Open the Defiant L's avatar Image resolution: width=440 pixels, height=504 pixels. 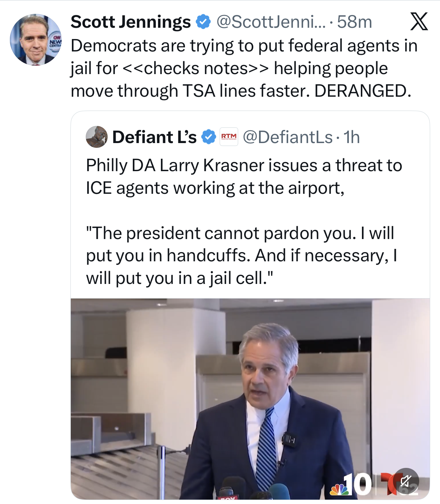coord(96,137)
